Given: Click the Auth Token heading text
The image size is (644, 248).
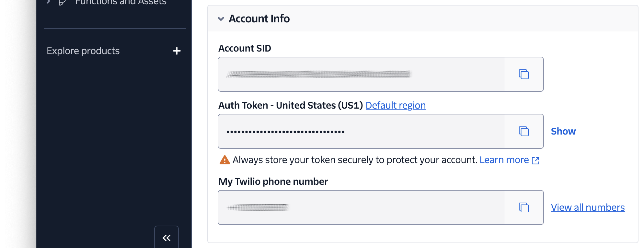Looking at the screenshot, I should click(x=291, y=105).
